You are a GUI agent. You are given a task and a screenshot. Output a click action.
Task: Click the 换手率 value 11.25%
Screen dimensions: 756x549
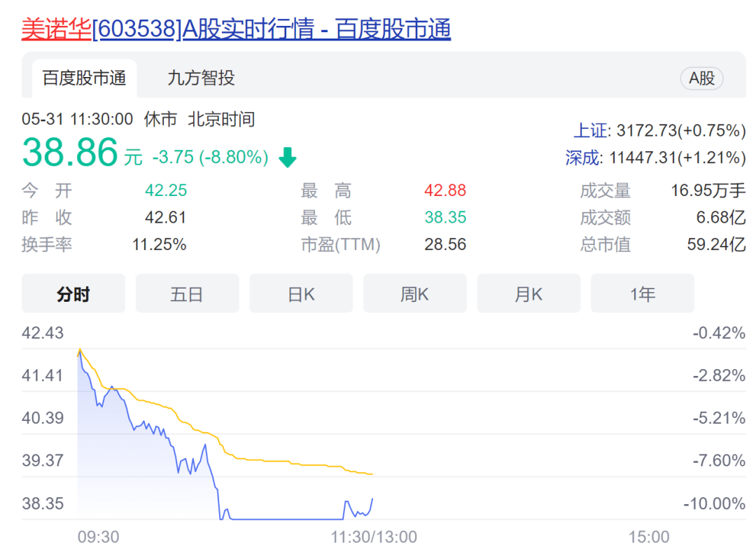[x=159, y=244]
